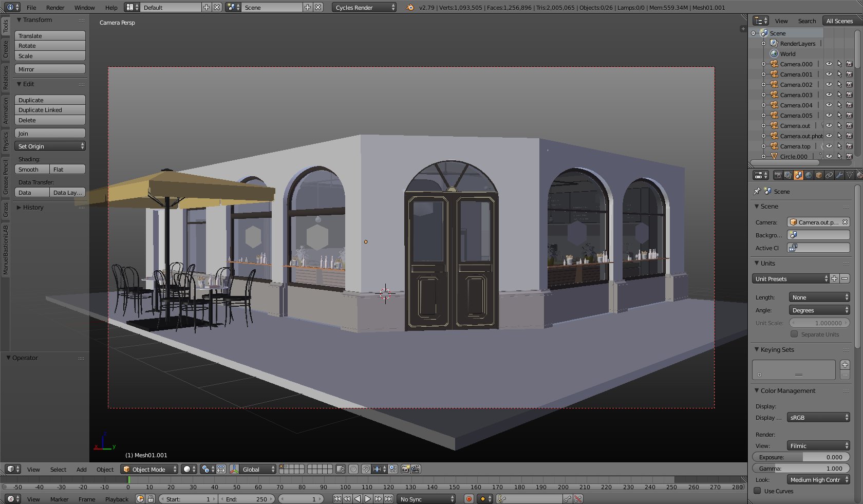Viewport: 863px width, 504px height.
Task: Toggle selectability arrow for Camera.001
Action: (x=839, y=74)
